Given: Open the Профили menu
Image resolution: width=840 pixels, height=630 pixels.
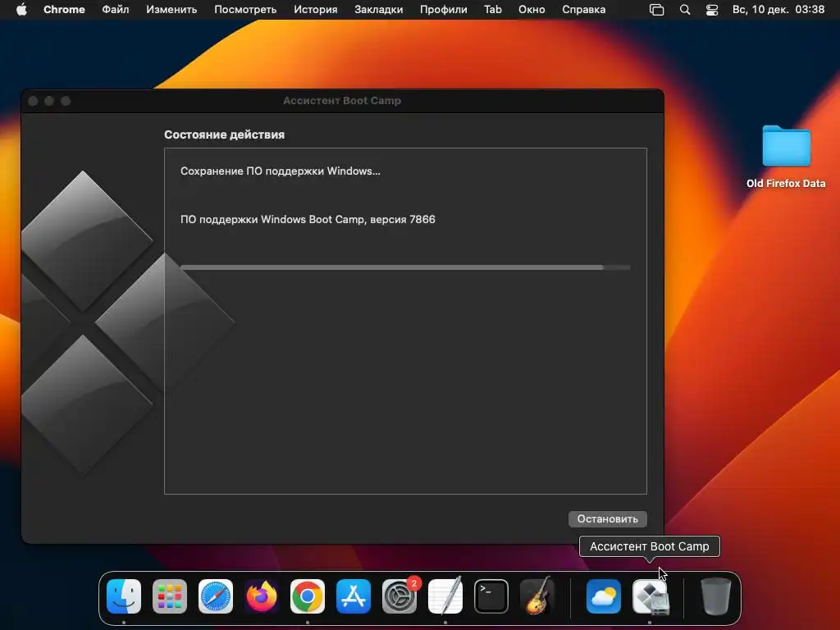Looking at the screenshot, I should pyautogui.click(x=444, y=10).
